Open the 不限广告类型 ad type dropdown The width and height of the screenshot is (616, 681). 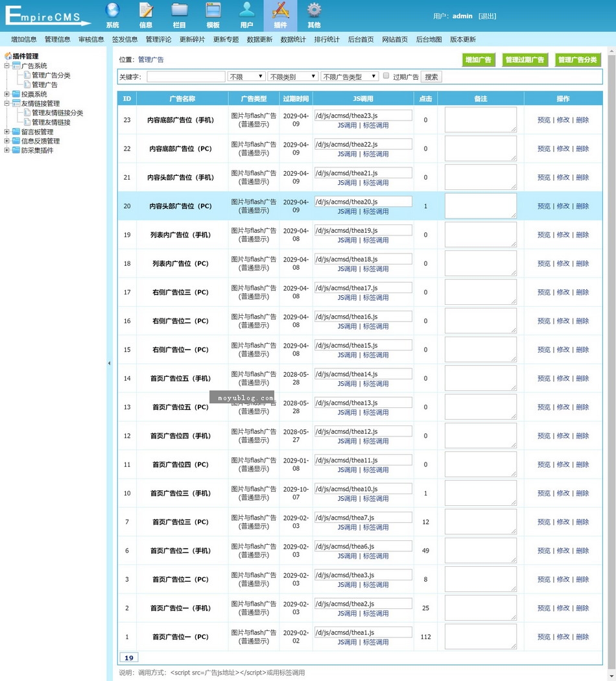pos(349,77)
